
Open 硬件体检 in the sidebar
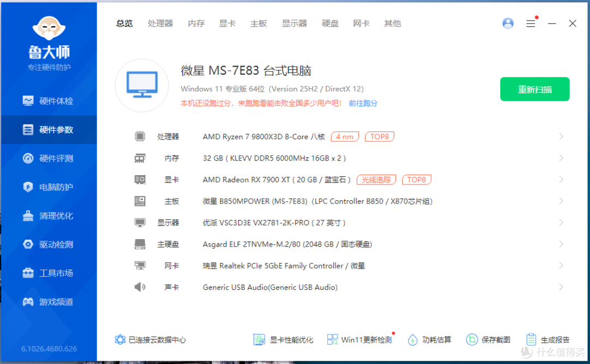[x=48, y=101]
